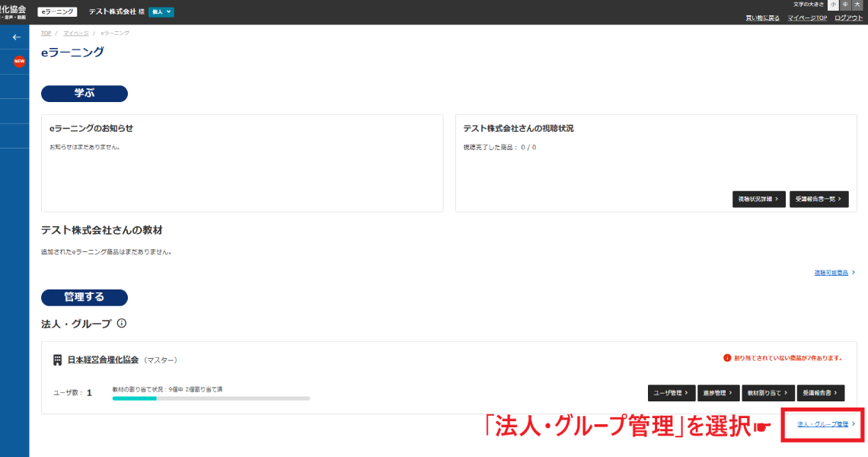The height and width of the screenshot is (457, 868).
Task: Click the TOP breadcrumb link
Action: [x=46, y=34]
